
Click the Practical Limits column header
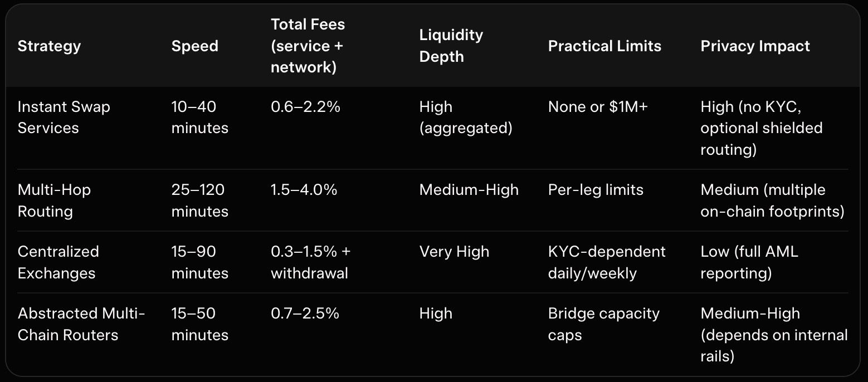click(x=604, y=46)
